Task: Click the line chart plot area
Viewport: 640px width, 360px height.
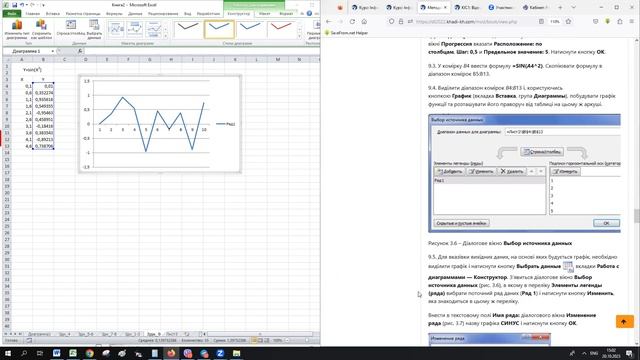Action: tap(151, 124)
